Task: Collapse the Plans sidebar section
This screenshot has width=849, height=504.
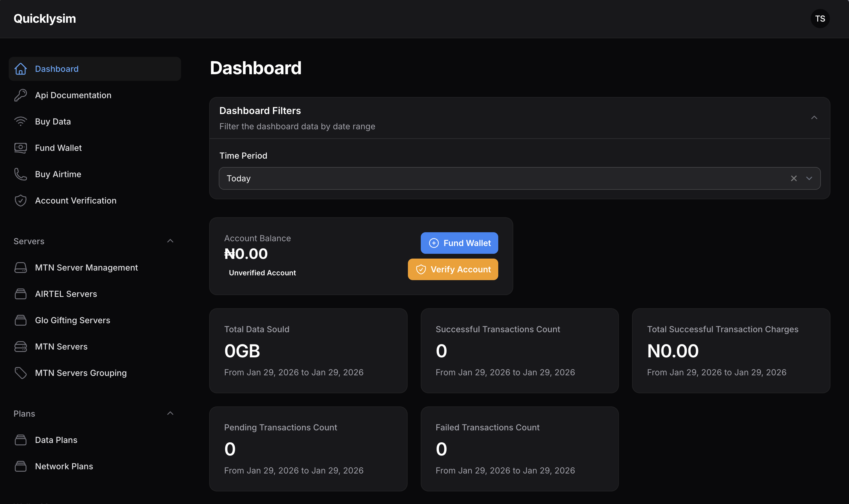Action: pos(170,413)
